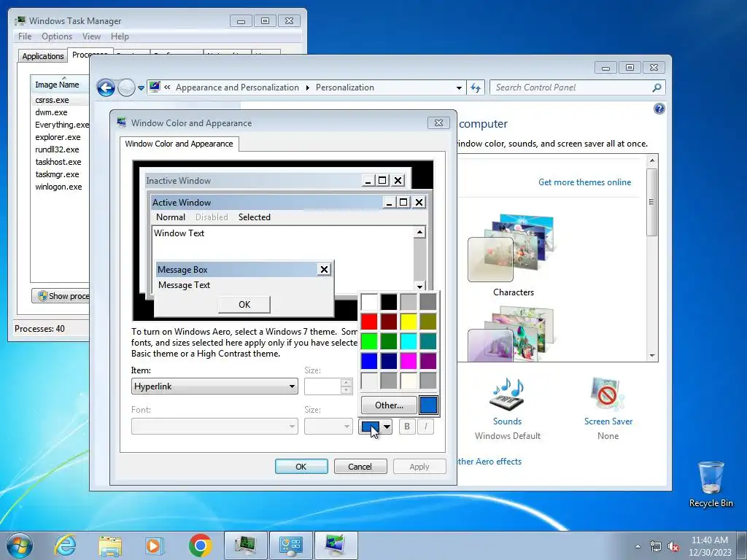Viewport: 747px width, 560px height.
Task: Switch to Control Panel taskbar button
Action: click(x=290, y=545)
